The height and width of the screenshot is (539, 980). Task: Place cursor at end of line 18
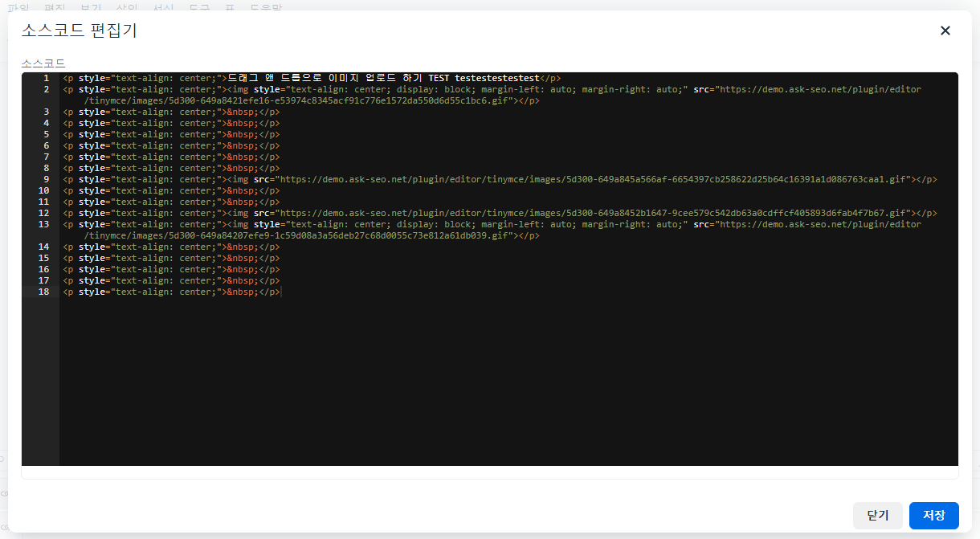click(x=281, y=292)
